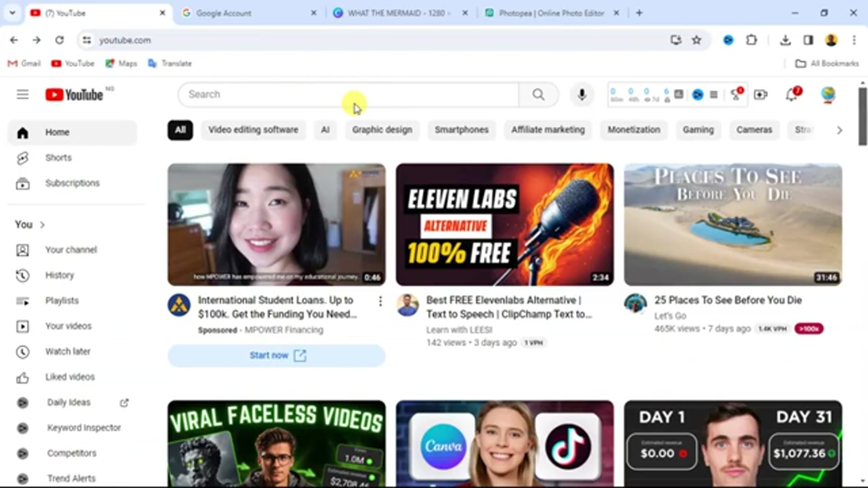The height and width of the screenshot is (488, 868).
Task: Open the notifications bell
Action: point(791,94)
